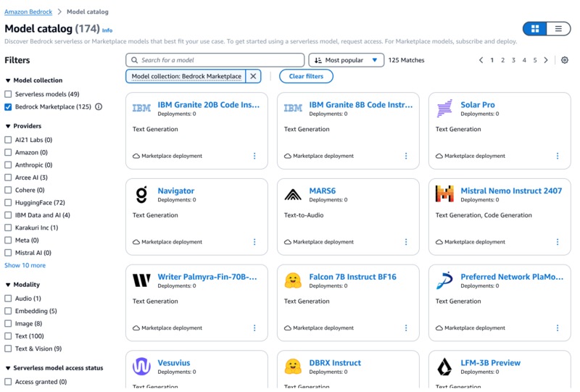Collapse the Modality filter section
This screenshot has width=580, height=392.
8,285
